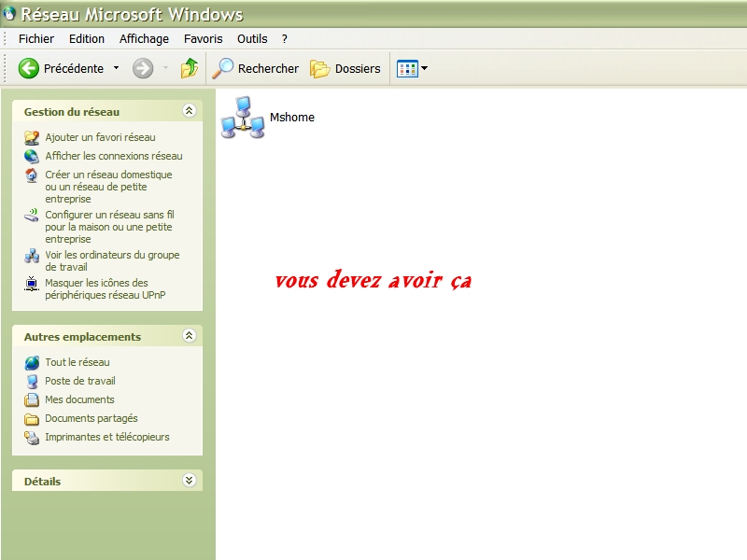Click the folder icon next to Documents partagés
Viewport: 747px width, 560px height.
(x=32, y=419)
